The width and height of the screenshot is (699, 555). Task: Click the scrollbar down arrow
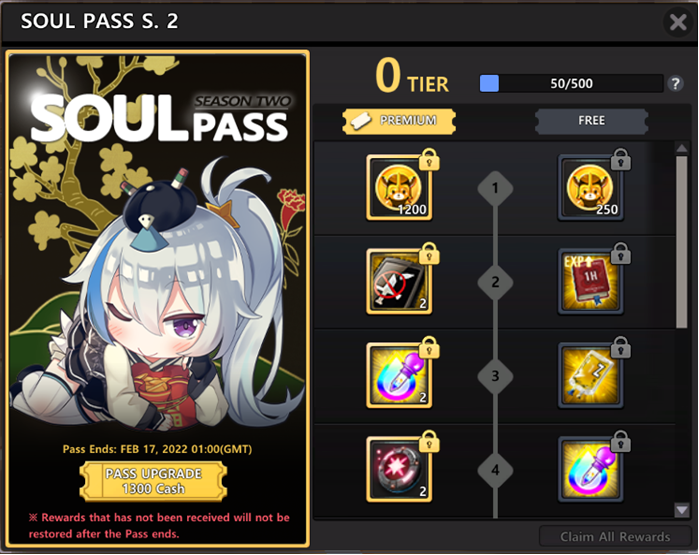[x=682, y=510]
